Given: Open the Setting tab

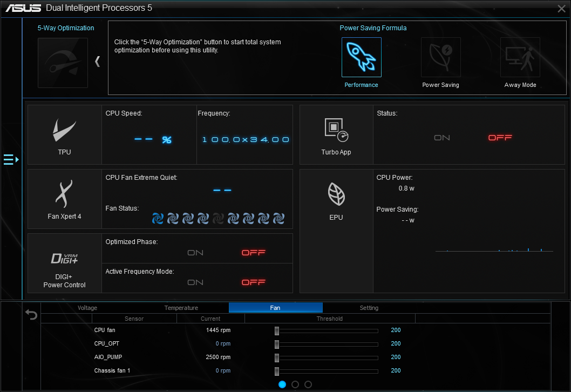Looking at the screenshot, I should click(369, 308).
